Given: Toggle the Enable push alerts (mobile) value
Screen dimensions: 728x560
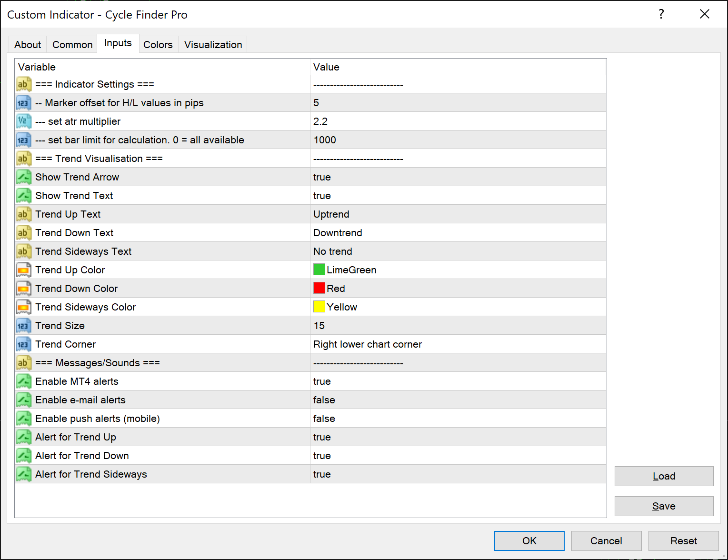Looking at the screenshot, I should point(458,419).
